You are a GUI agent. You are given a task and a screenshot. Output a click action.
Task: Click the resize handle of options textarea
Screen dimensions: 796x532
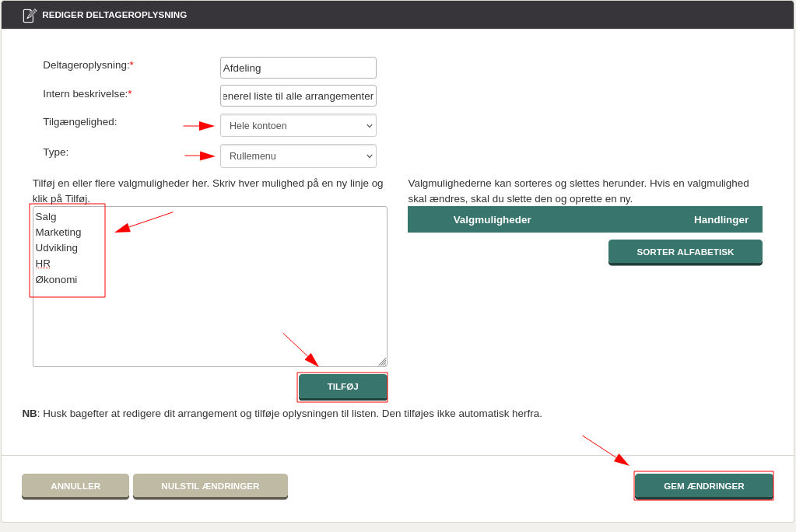382,362
